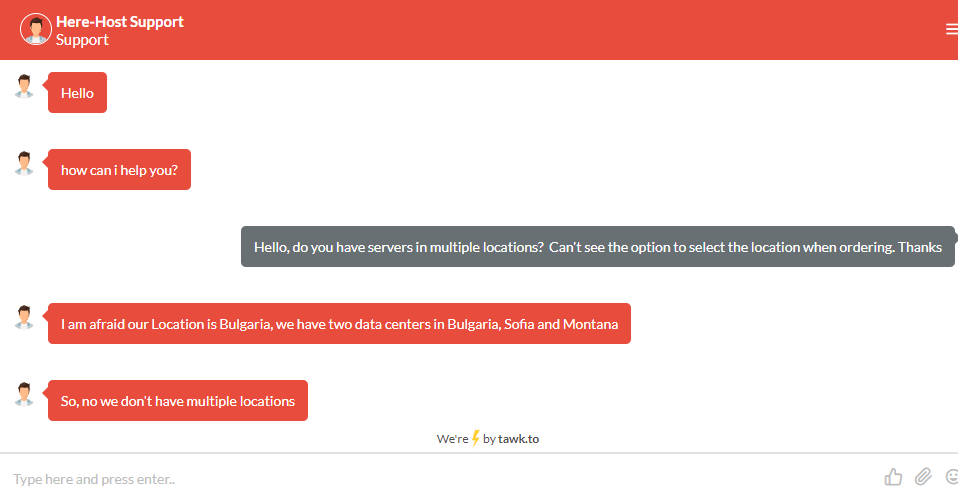This screenshot has height=497, width=958.
Task: Select the 'how can i help you?' message
Action: click(120, 169)
